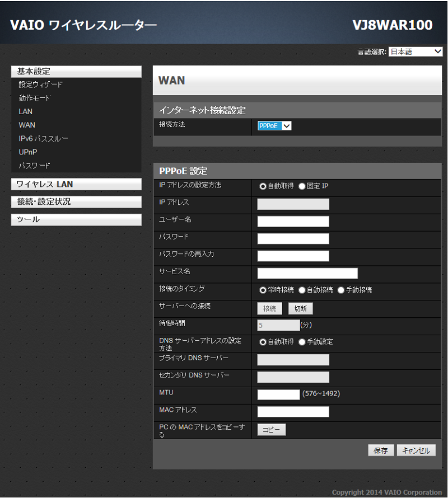The height and width of the screenshot is (498, 448).
Task: Click the ユーザー名 input field
Action: (293, 222)
